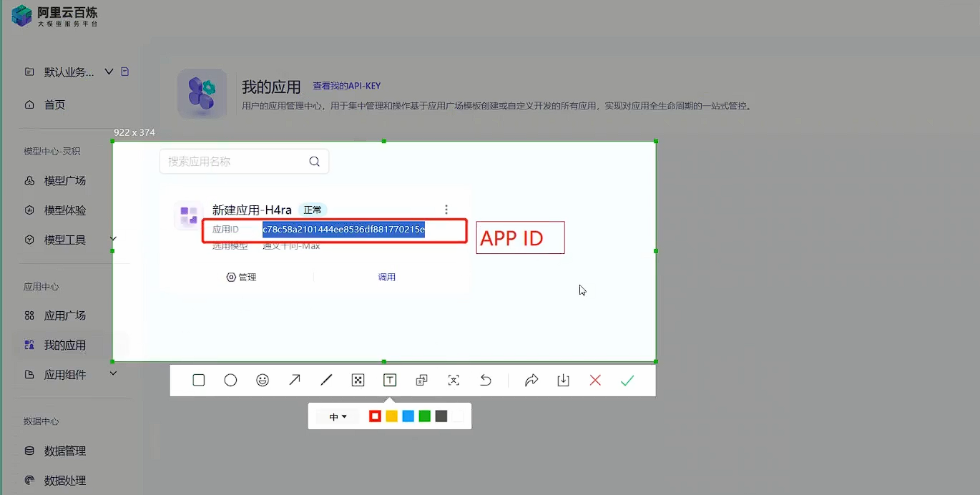
Task: Select the rectangle annotation tool
Action: (199, 381)
